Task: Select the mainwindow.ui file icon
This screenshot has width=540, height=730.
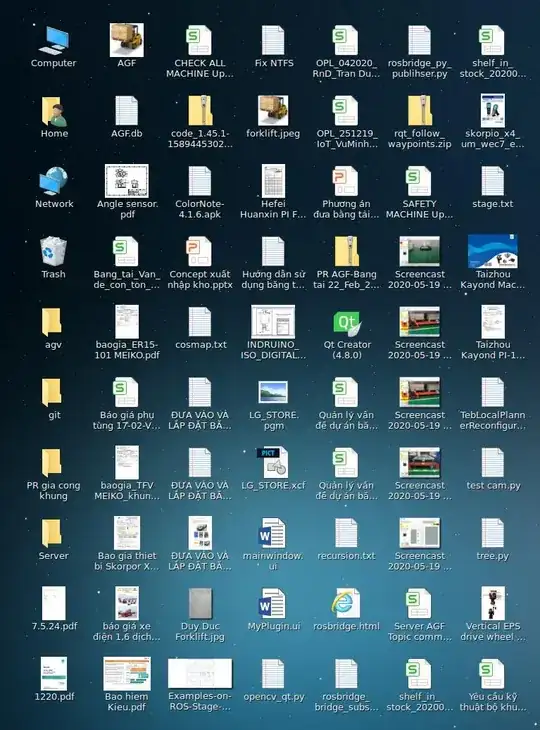Action: pos(273,533)
